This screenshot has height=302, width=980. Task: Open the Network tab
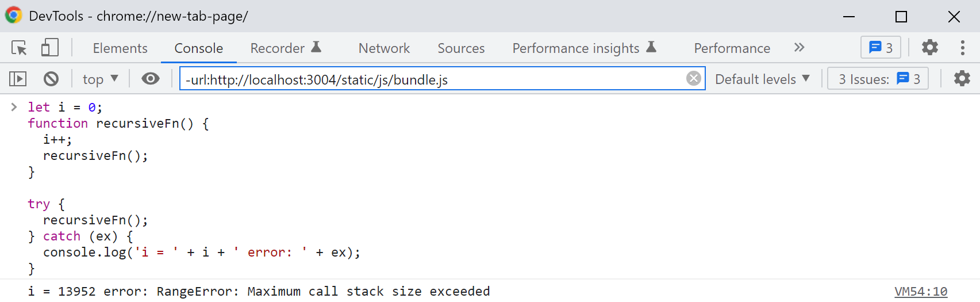click(x=384, y=48)
